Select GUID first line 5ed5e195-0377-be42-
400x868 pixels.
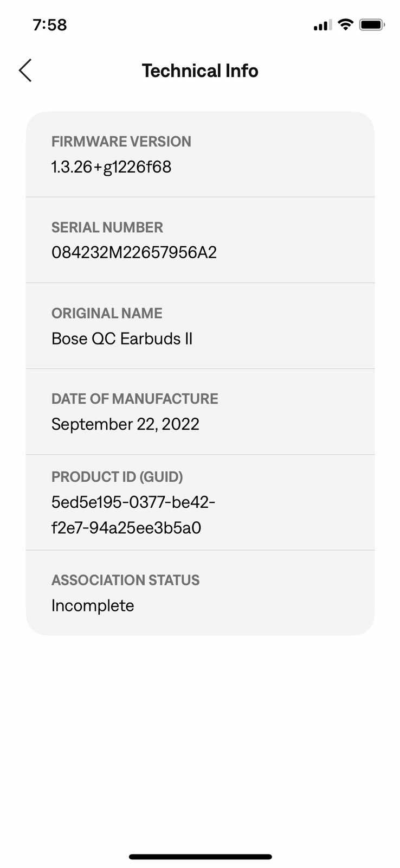click(x=133, y=502)
